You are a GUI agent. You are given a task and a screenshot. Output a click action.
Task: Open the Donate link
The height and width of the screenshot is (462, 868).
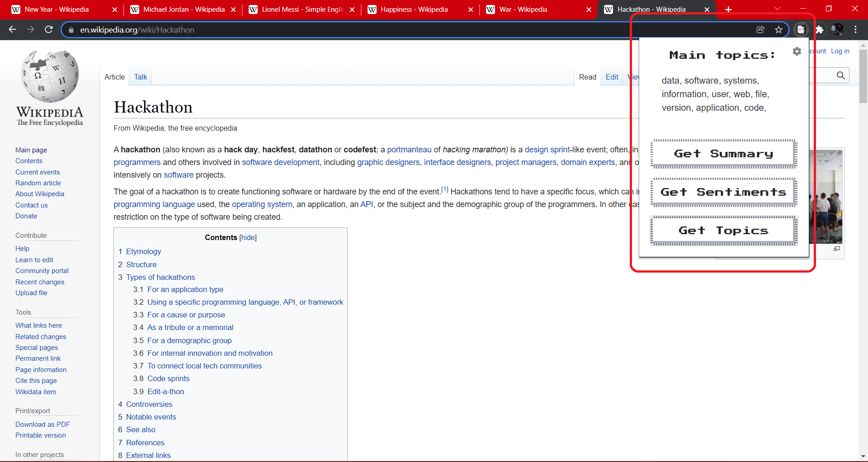tap(26, 216)
